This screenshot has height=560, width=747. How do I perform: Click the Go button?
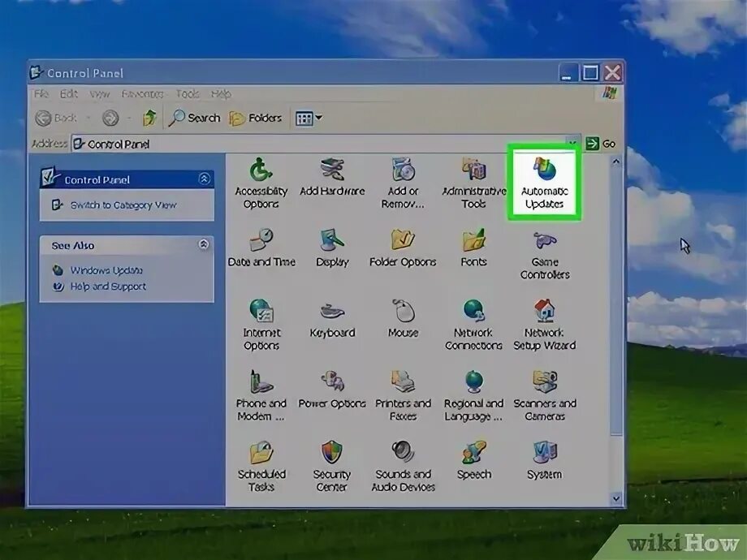click(600, 144)
